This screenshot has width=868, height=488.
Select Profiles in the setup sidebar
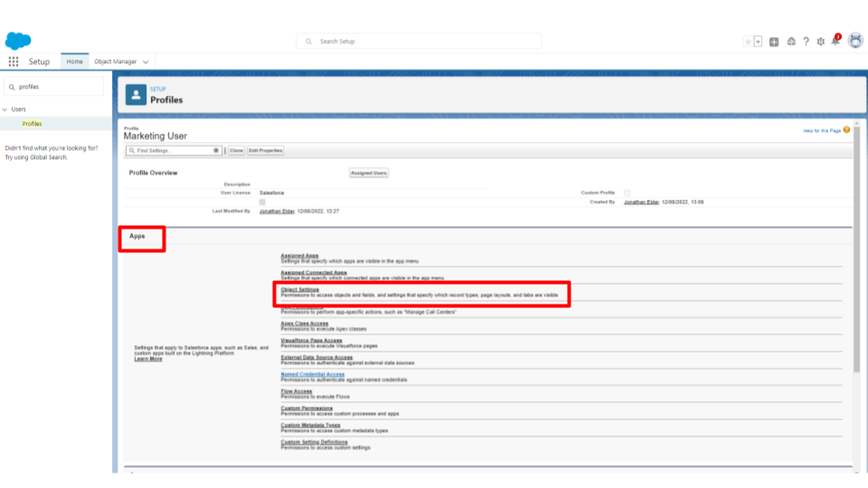pyautogui.click(x=33, y=124)
